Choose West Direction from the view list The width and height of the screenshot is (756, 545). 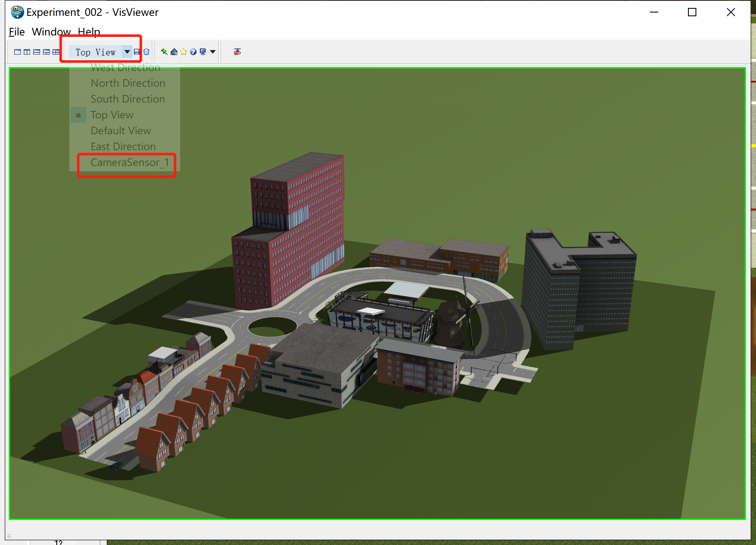(x=125, y=67)
